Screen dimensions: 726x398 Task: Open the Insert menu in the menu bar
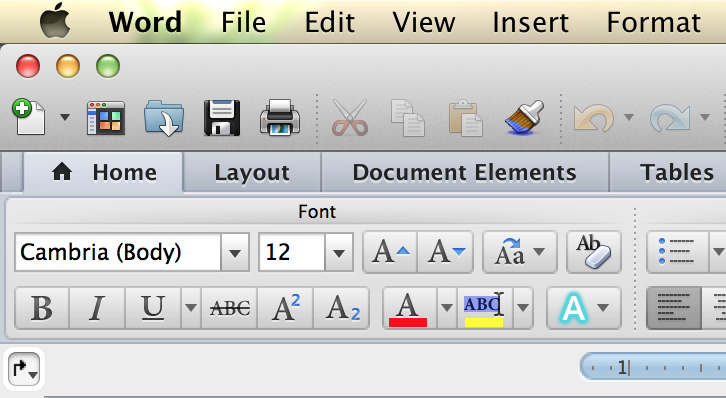531,22
